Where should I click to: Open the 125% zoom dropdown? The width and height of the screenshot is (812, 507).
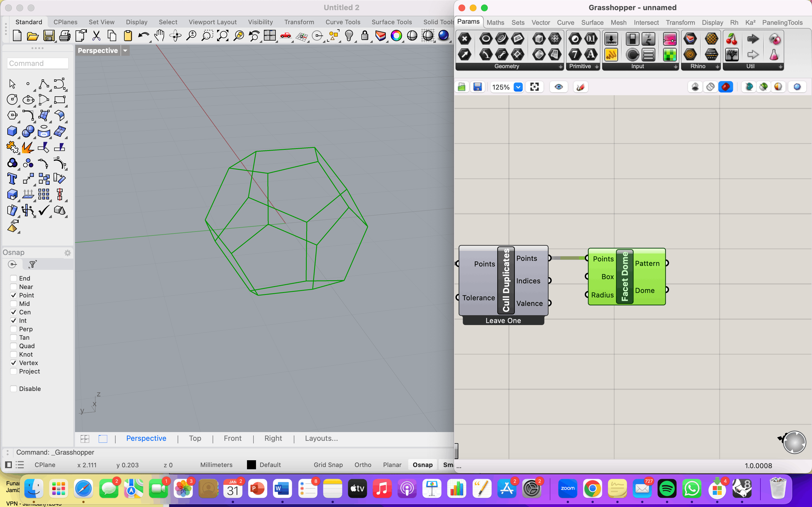point(518,87)
